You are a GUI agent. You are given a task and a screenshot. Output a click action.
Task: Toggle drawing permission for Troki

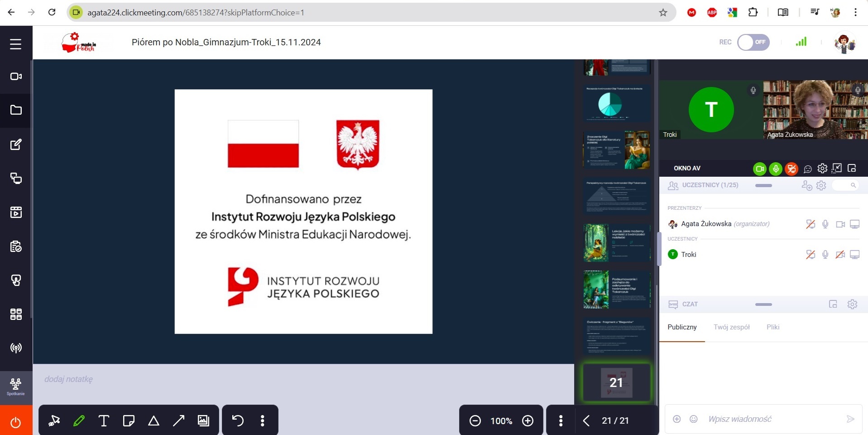coord(810,255)
